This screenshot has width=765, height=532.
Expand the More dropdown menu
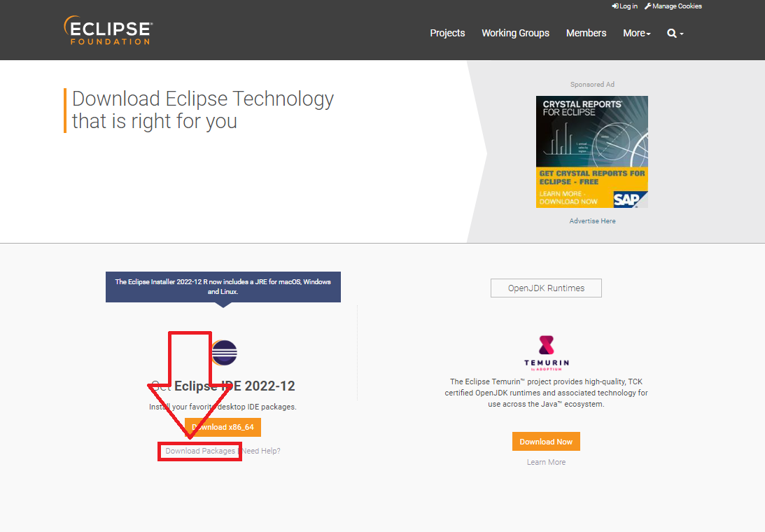[637, 33]
